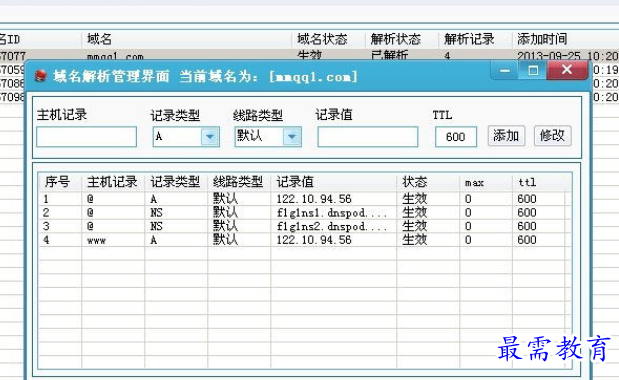
Task: Select record value f1g1ns2.dnspod....
Action: 331,227
